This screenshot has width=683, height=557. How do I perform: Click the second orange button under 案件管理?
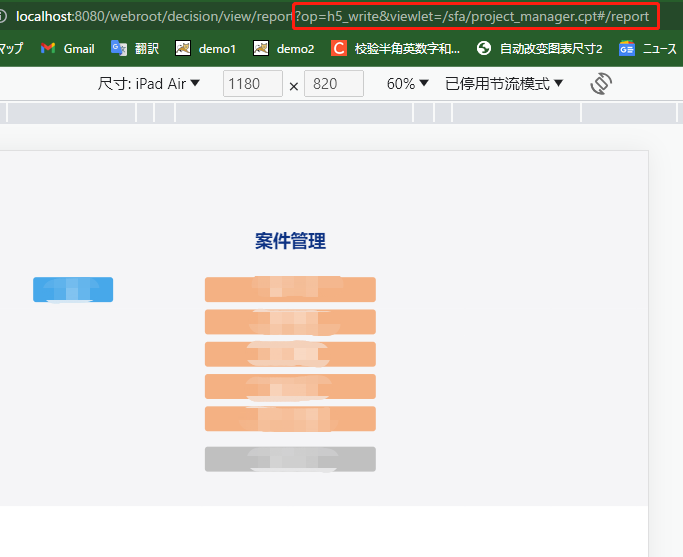tap(290, 322)
